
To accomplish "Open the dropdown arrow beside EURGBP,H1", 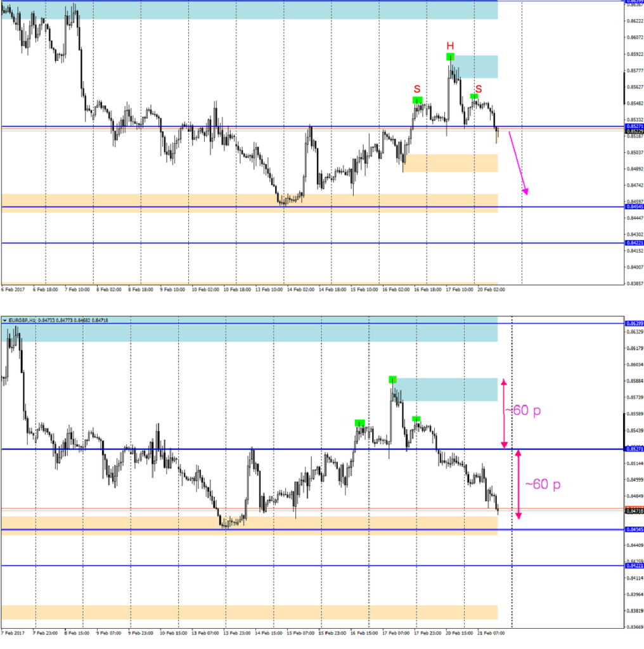I will [4, 320].
